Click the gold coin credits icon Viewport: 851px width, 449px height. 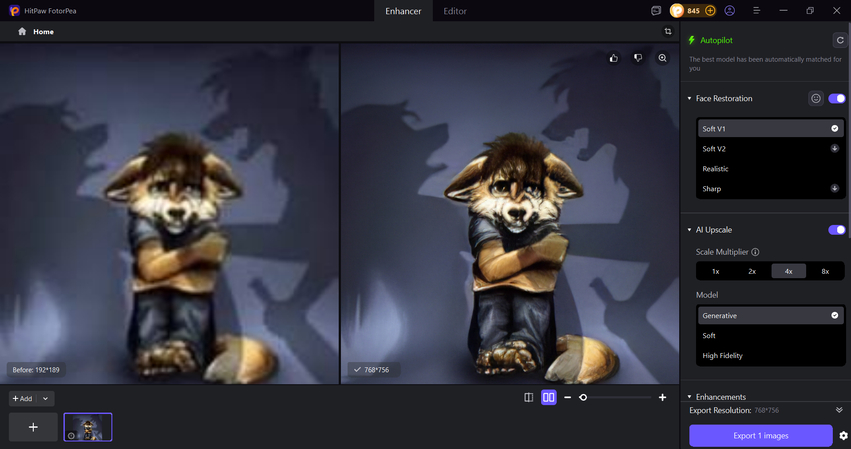(677, 10)
